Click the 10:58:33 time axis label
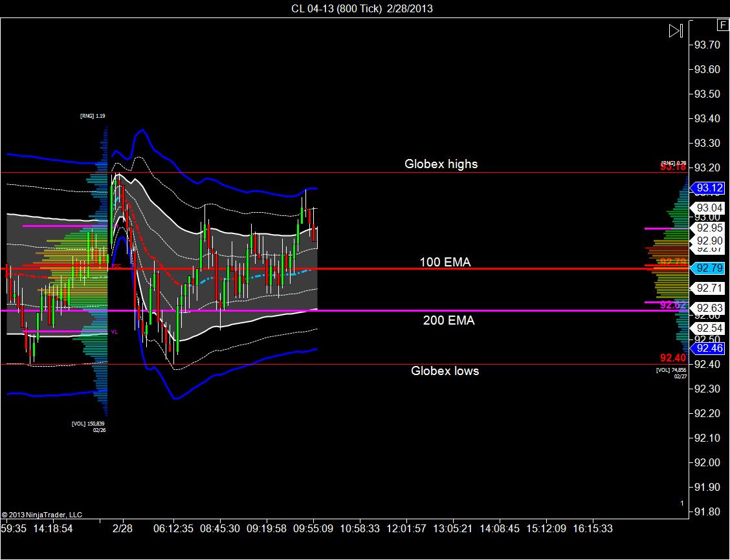Image resolution: width=730 pixels, height=560 pixels. coord(360,529)
